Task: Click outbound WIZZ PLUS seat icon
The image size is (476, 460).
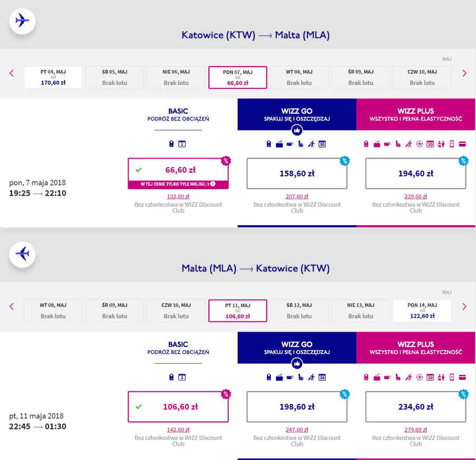Action: pos(398,144)
